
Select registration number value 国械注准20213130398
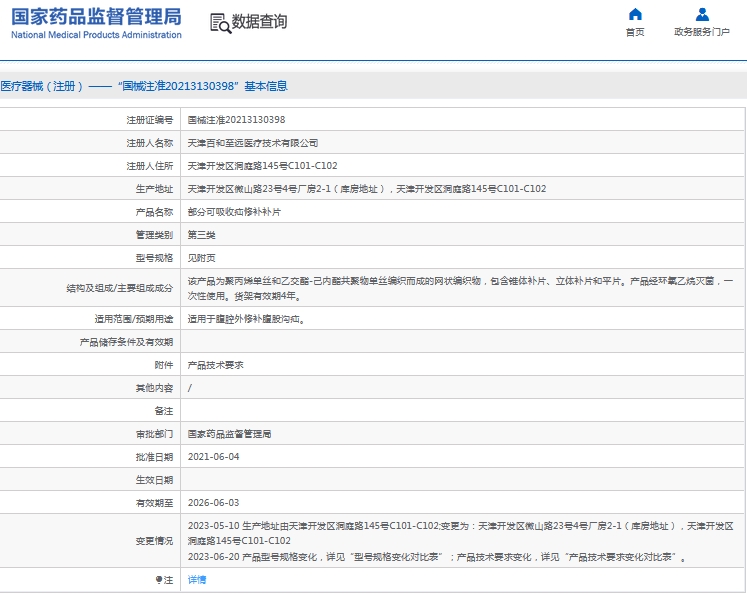[236, 120]
